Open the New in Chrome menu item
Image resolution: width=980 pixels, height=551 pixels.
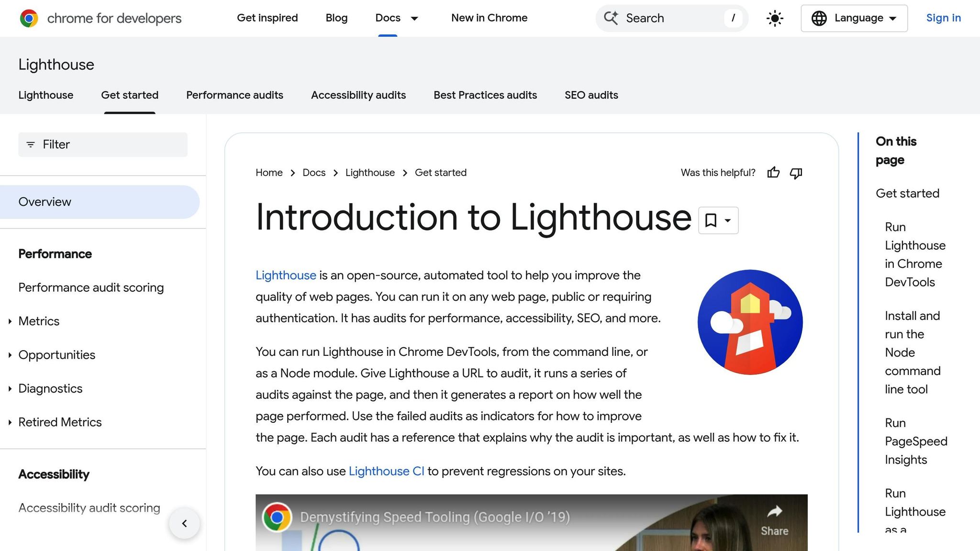point(489,18)
